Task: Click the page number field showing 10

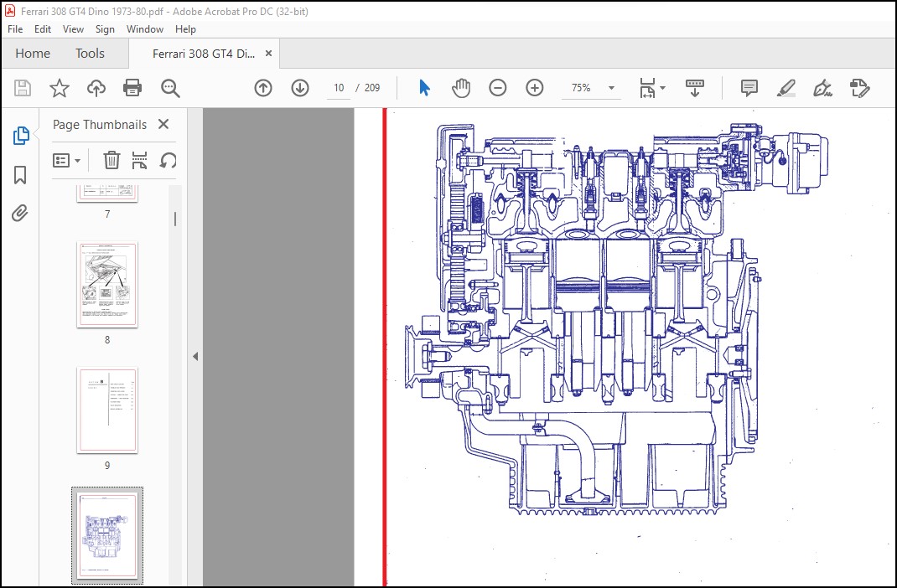Action: (339, 88)
